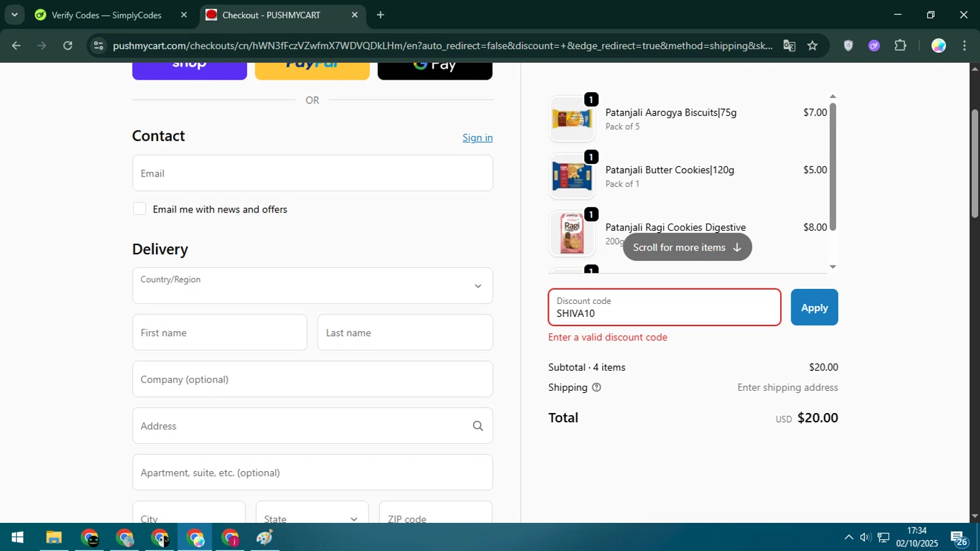Image resolution: width=980 pixels, height=551 pixels.
Task: Click order list scroll down arrow
Action: [x=832, y=267]
